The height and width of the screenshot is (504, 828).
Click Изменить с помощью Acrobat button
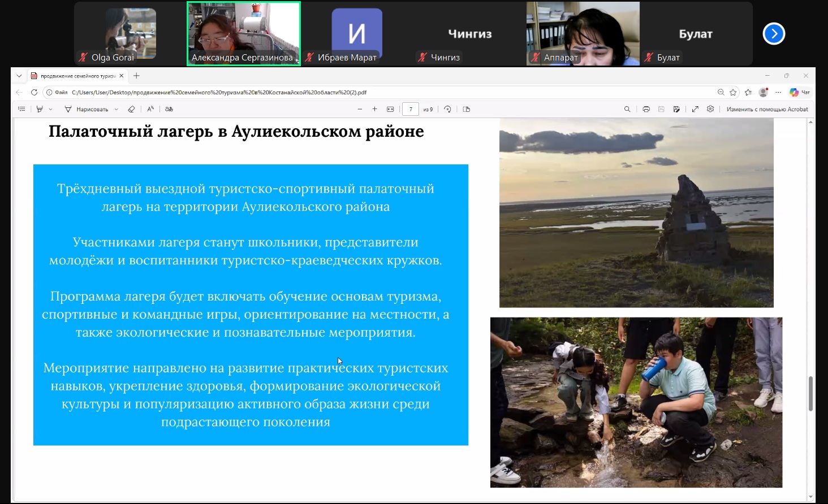pos(767,109)
